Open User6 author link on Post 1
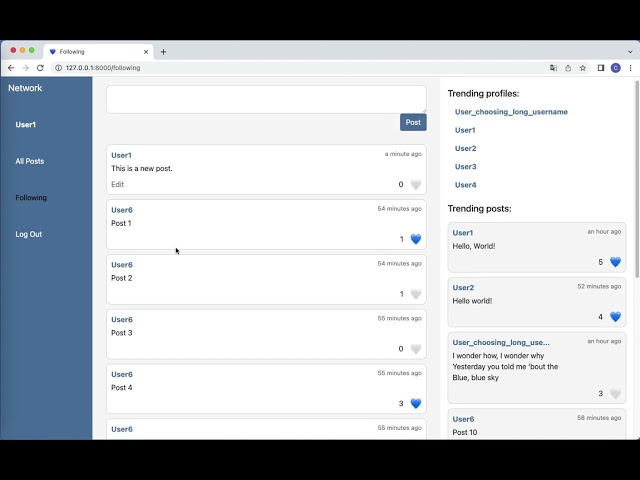This screenshot has width=640, height=480. 122,210
